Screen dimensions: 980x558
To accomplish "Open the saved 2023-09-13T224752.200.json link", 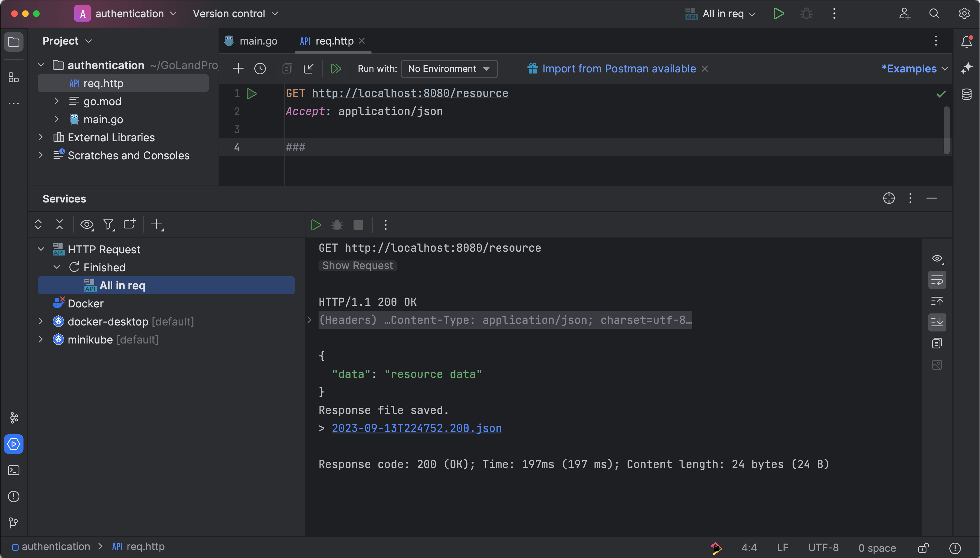I will click(x=416, y=428).
